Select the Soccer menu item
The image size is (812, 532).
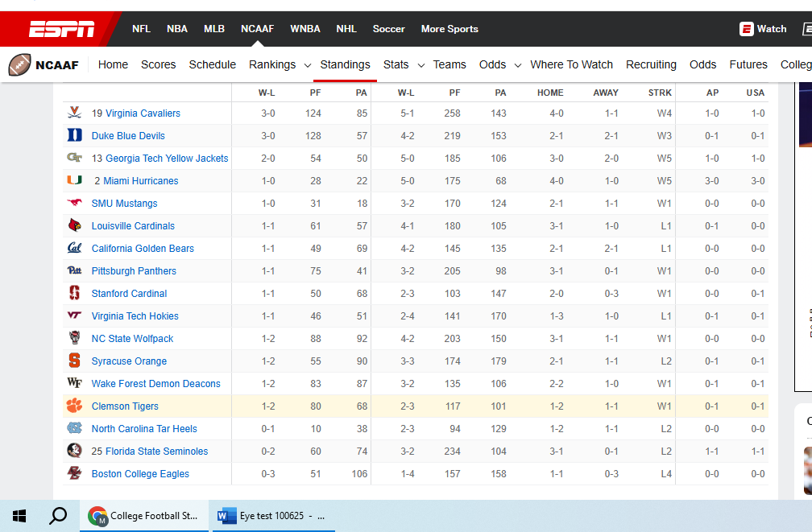click(388, 28)
